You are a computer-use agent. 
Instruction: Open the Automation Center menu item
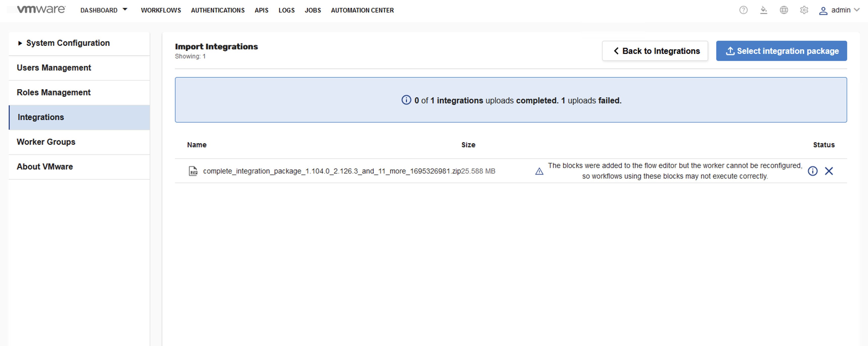click(362, 10)
